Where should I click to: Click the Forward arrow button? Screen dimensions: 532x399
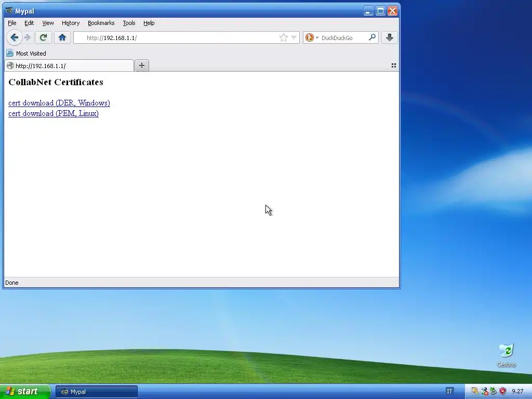click(28, 37)
